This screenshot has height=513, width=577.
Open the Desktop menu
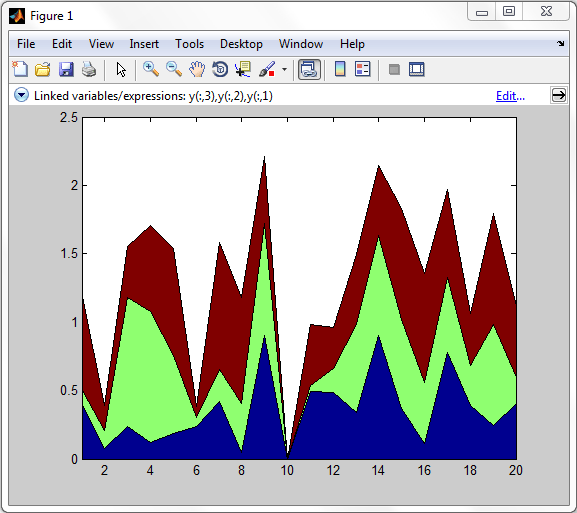(x=241, y=44)
